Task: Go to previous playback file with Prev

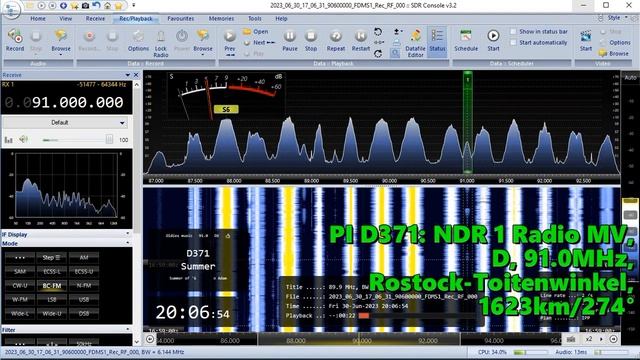Action: 230,42
